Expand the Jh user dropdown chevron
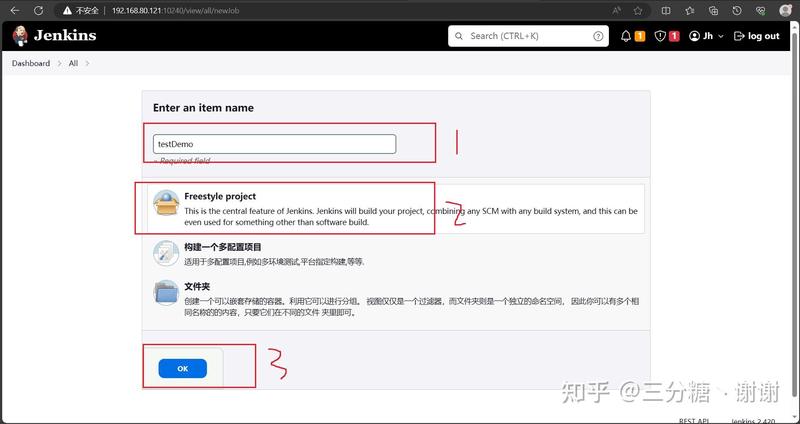Image resolution: width=800 pixels, height=424 pixels. pyautogui.click(x=721, y=36)
